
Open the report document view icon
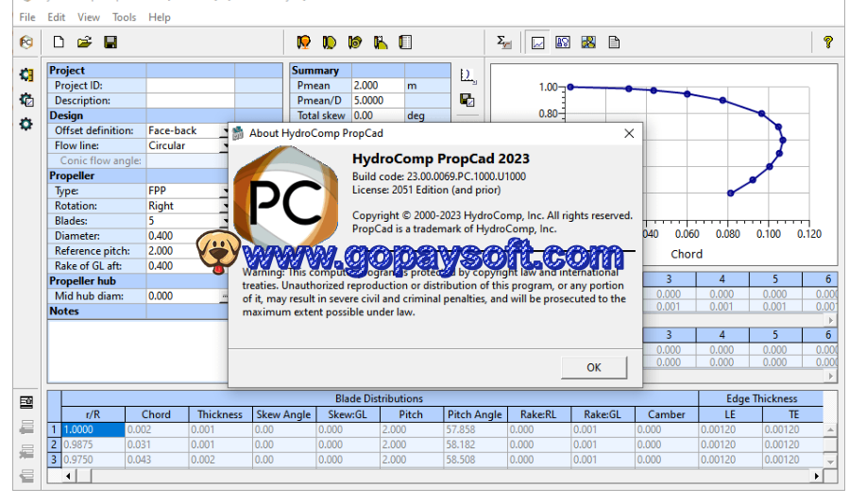coord(614,42)
